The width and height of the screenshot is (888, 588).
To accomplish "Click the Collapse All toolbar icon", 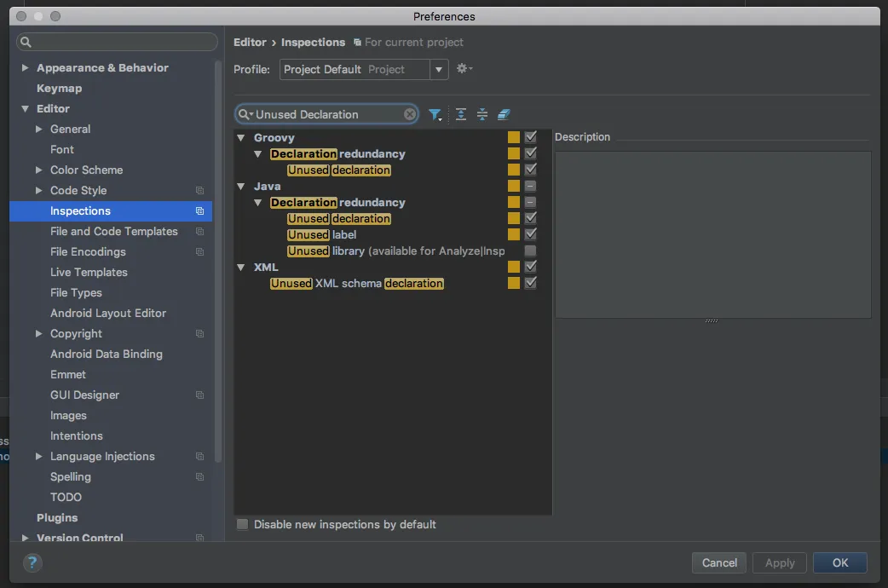I will 482,114.
